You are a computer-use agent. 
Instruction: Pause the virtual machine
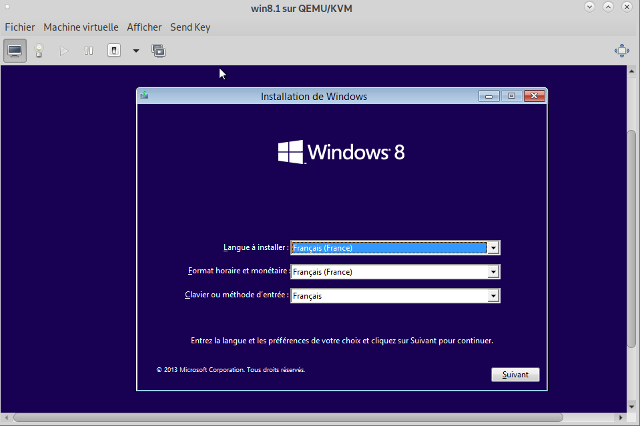(x=89, y=51)
